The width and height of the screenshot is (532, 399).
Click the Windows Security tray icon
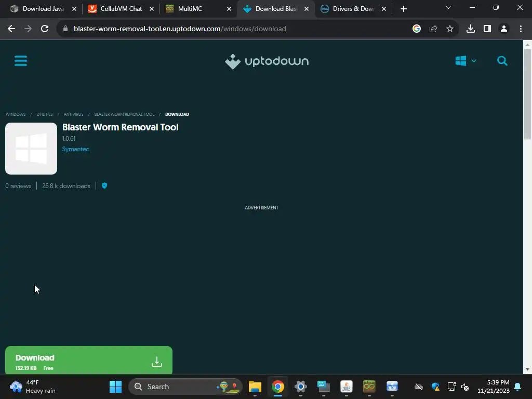435,387
